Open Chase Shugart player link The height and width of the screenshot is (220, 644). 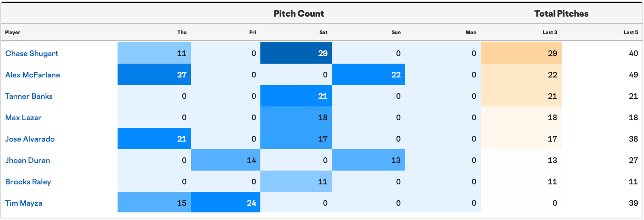point(31,53)
